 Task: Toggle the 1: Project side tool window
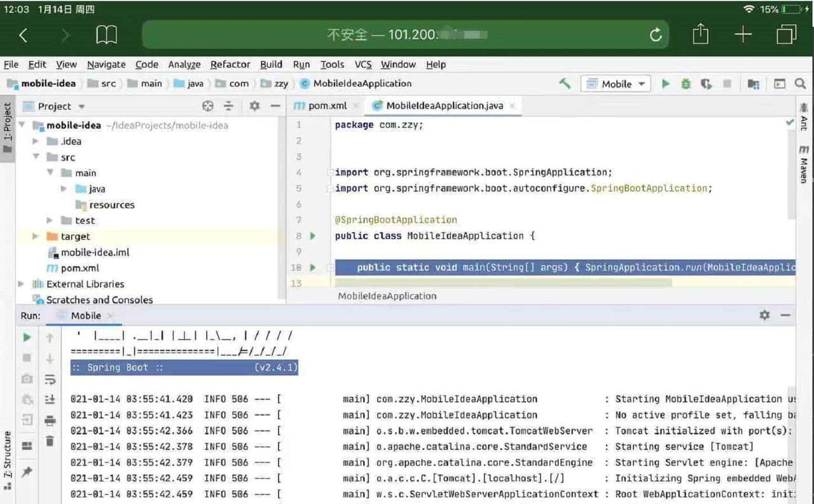(8, 127)
